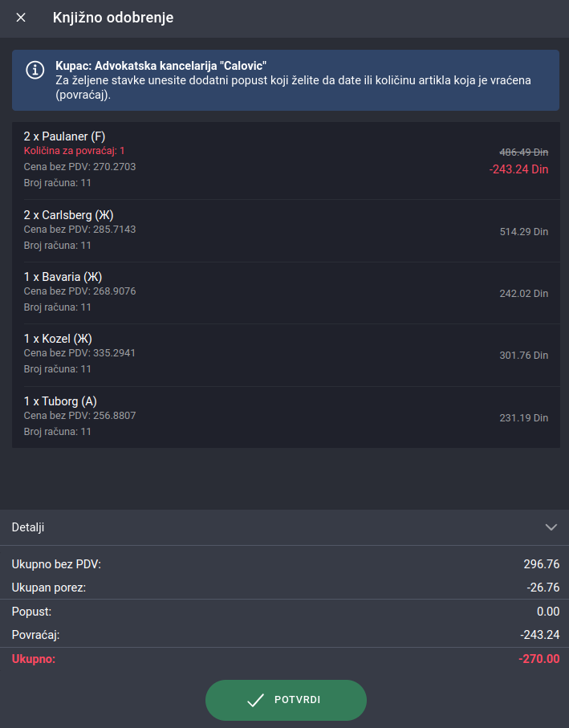Select the 1 x Tuborg (A) item
The height and width of the screenshot is (728, 569).
[x=286, y=417]
